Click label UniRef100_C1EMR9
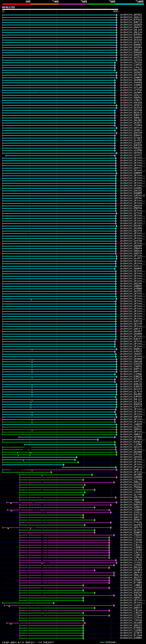Viewport: 146px width, 644px height. 131,630
